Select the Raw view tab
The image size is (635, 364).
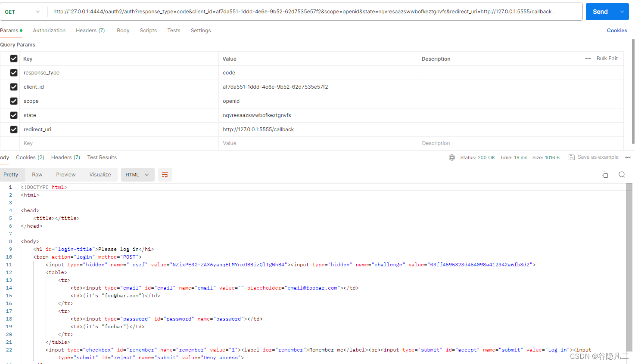[37, 175]
